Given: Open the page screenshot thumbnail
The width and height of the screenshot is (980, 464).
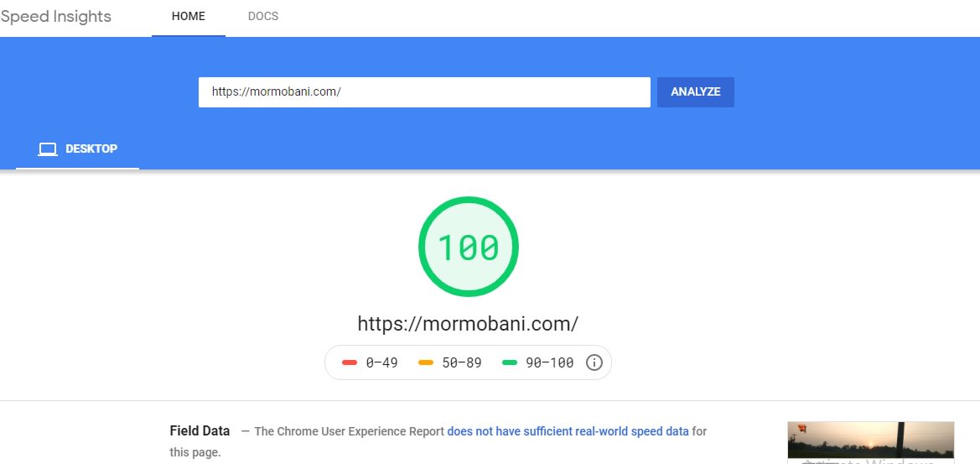Looking at the screenshot, I should tap(870, 441).
